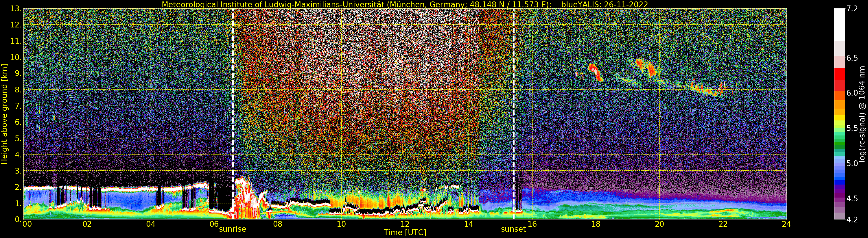868x238 pixels.
Task: Click time axis tick label 14
Action: (468, 224)
